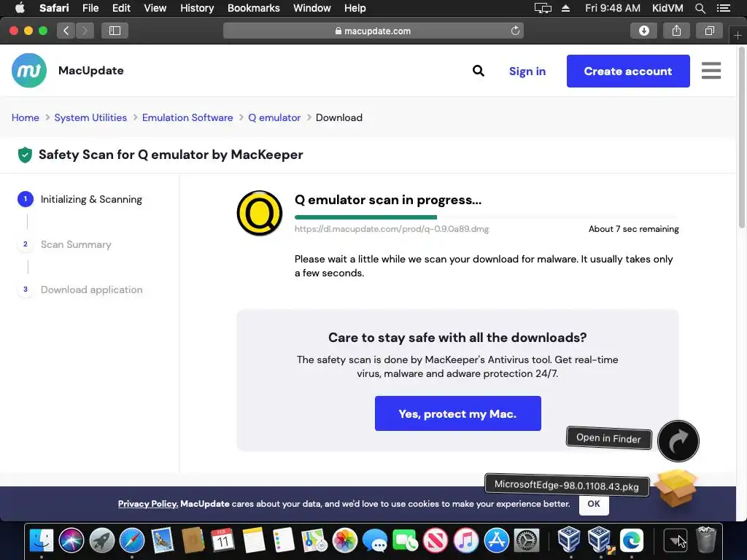The height and width of the screenshot is (560, 747).
Task: Open Emulation Software breadcrumb
Action: point(187,117)
